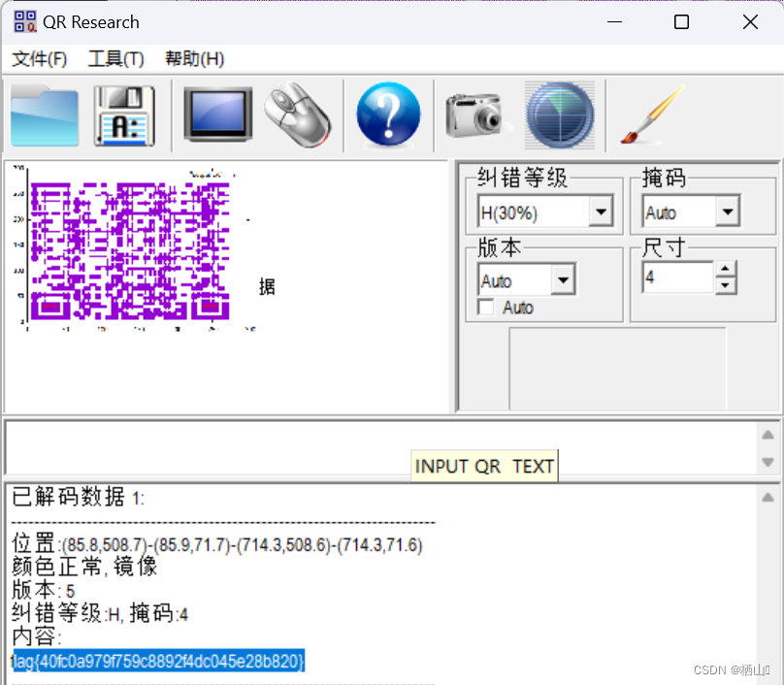Click the highlighted flag text result
This screenshot has height=685, width=784.
[x=158, y=661]
